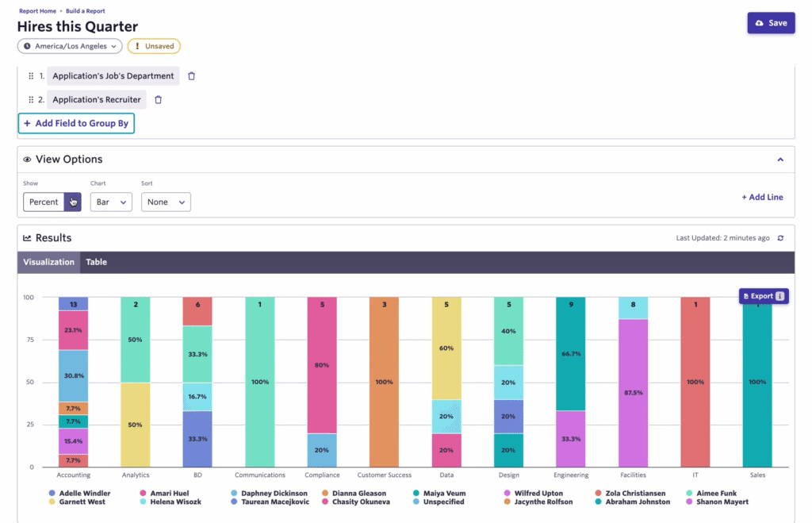Screen dimensions: 812x523
Task: Click the refresh icon beside Last Updated
Action: tap(780, 238)
